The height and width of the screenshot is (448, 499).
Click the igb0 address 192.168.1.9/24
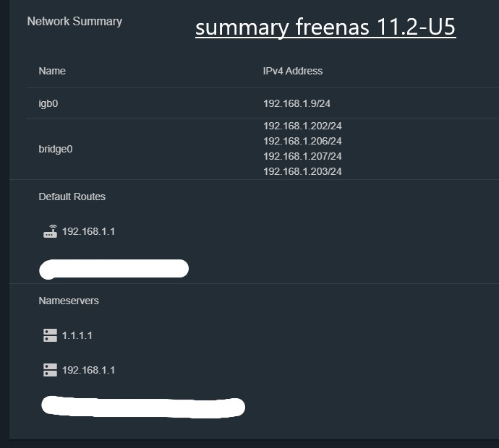point(297,103)
